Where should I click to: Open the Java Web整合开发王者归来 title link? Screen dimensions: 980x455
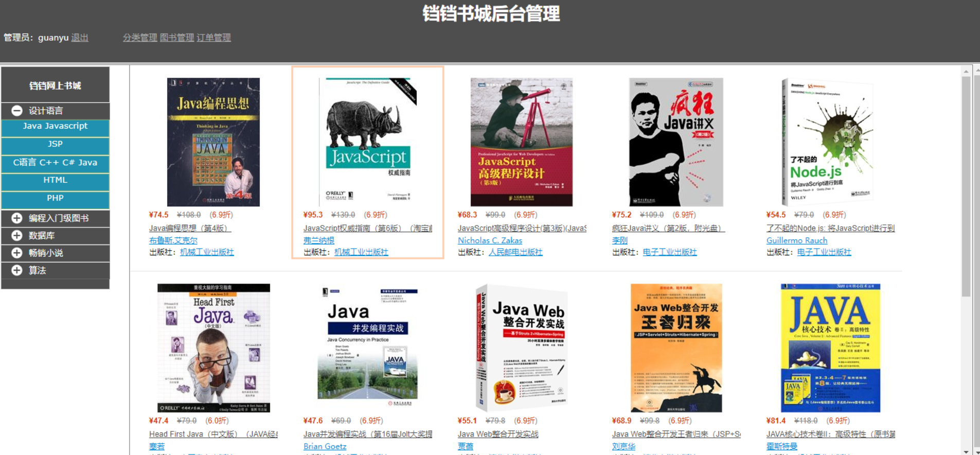[x=676, y=434]
